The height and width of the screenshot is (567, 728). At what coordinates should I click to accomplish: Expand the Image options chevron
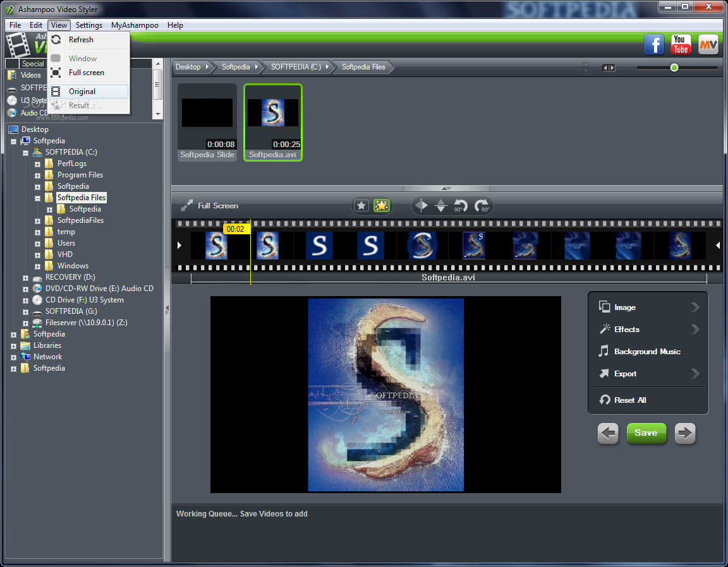(x=695, y=307)
